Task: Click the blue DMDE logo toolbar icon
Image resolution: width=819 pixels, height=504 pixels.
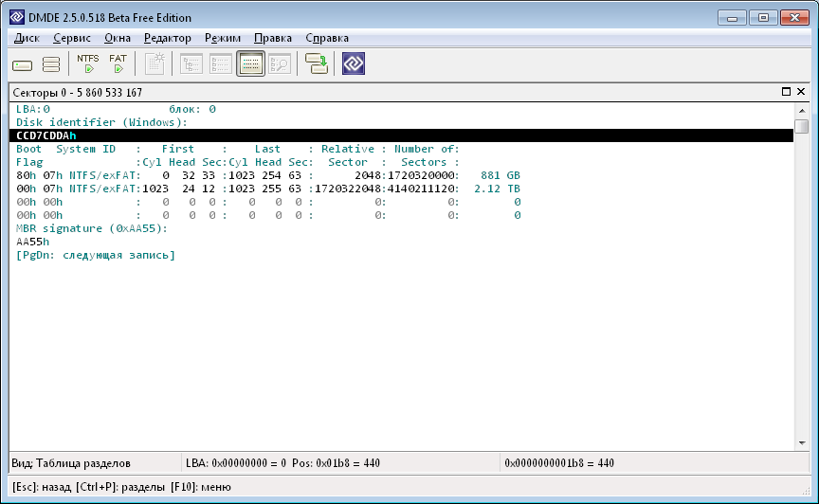Action: [354, 63]
